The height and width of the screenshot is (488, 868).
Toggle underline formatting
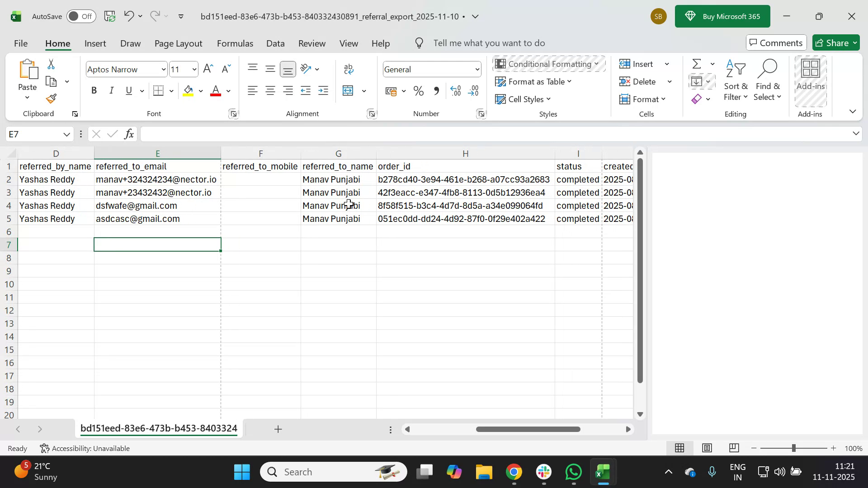[128, 90]
